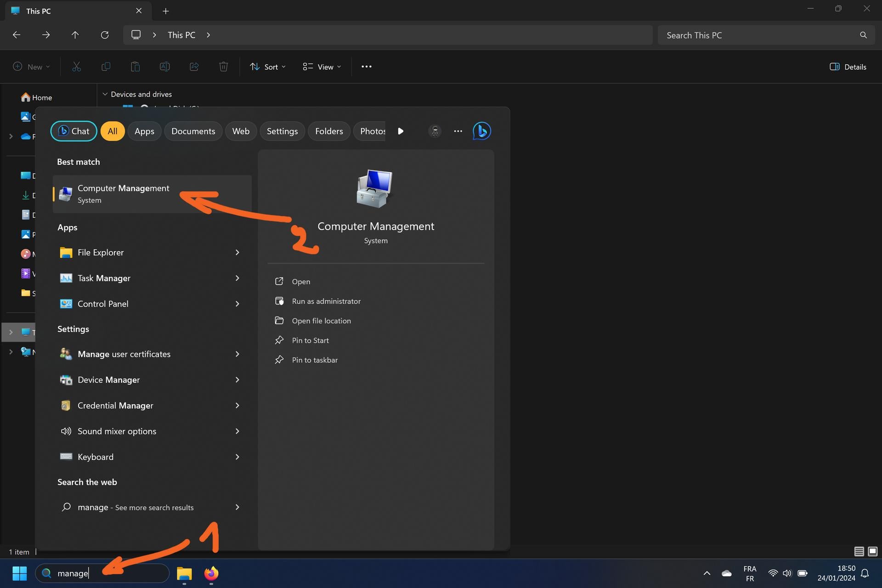Expand File Explorer result options
Viewport: 882px width, 588px height.
[237, 252]
